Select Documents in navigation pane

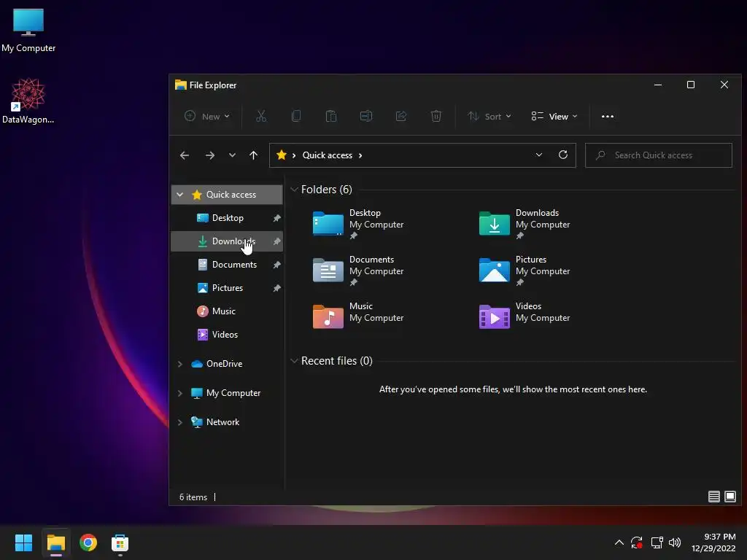click(227, 264)
